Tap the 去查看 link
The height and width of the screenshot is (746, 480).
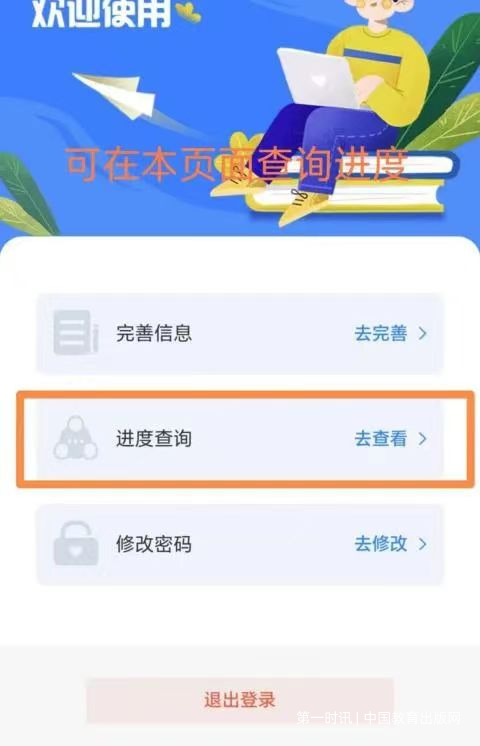tap(381, 439)
